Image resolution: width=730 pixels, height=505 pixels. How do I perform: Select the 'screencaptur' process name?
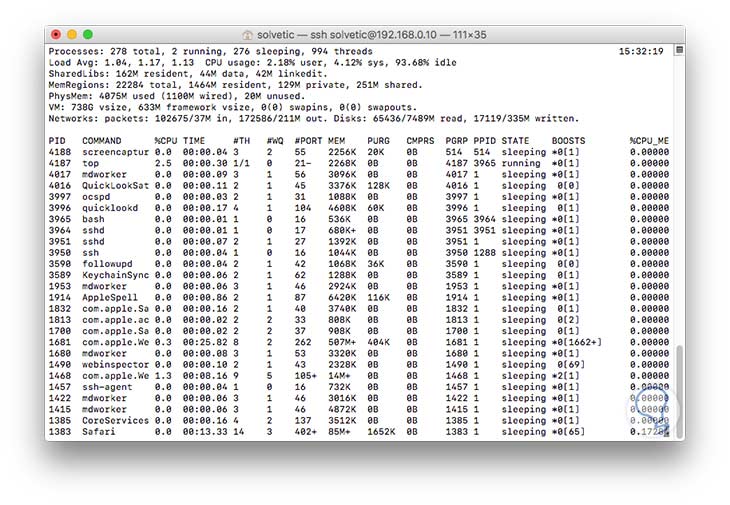coord(115,152)
